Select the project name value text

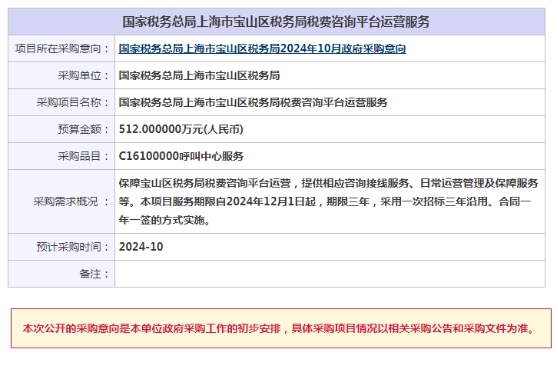click(x=253, y=103)
